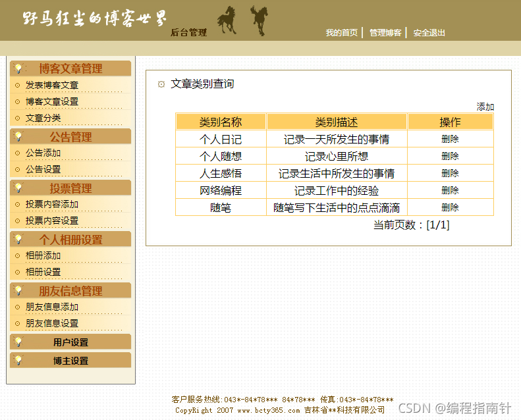Select the 人生感悟 name cell
This screenshot has width=521, height=420.
221,173
